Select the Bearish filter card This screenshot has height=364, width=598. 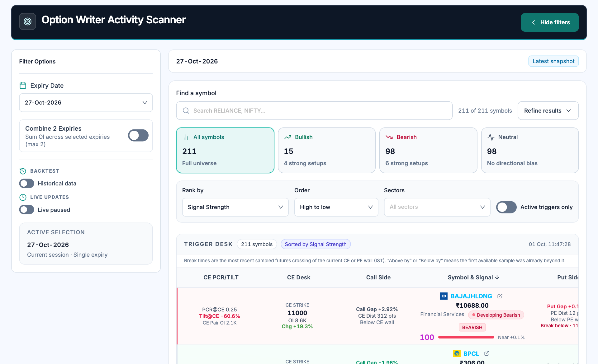click(x=428, y=150)
